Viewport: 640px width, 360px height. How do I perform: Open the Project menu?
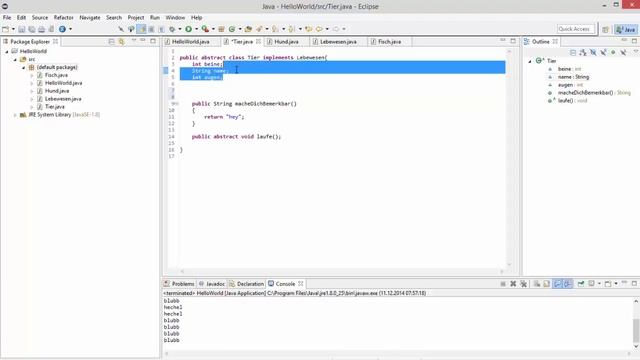[136, 18]
